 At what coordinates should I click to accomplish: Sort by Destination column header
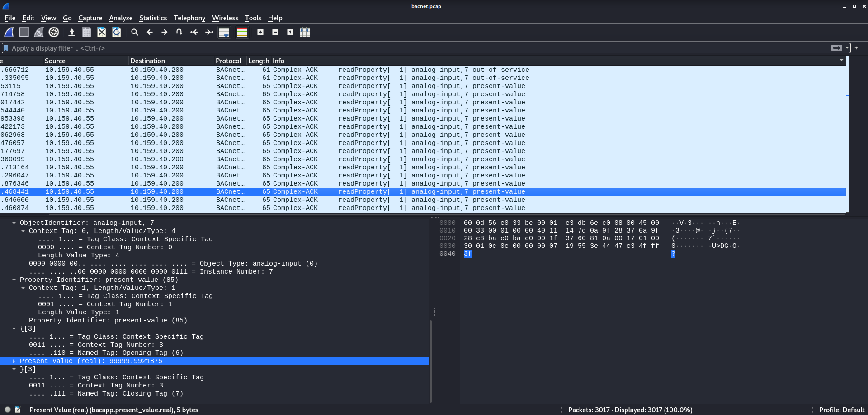click(171, 61)
